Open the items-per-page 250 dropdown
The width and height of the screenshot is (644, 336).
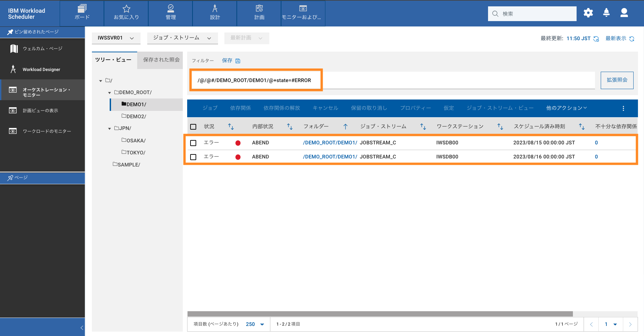(255, 324)
